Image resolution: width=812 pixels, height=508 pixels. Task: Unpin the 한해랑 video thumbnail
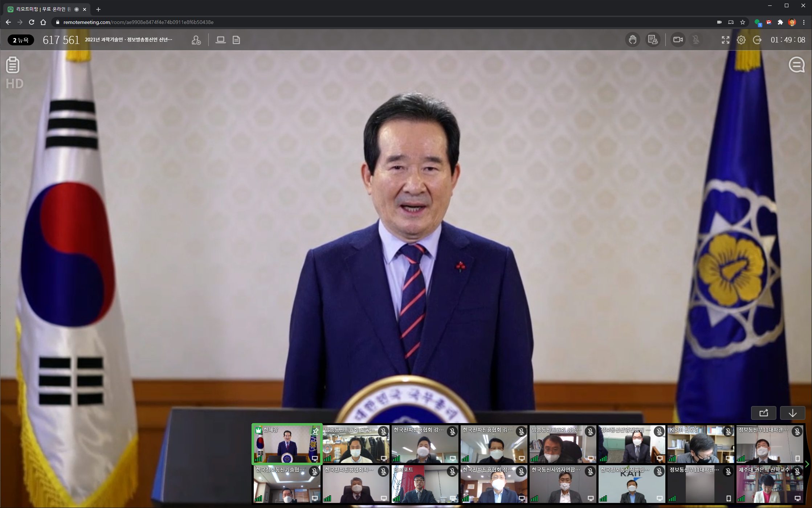tap(315, 431)
